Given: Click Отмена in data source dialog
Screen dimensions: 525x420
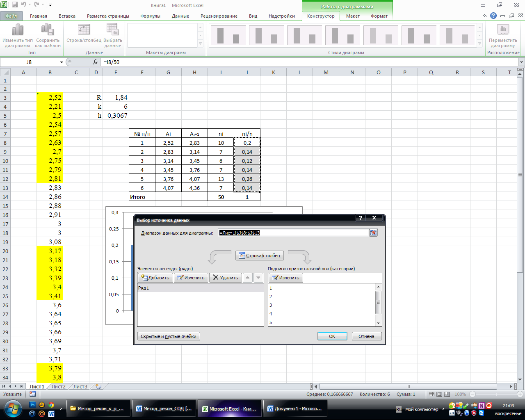Looking at the screenshot, I should point(366,336).
